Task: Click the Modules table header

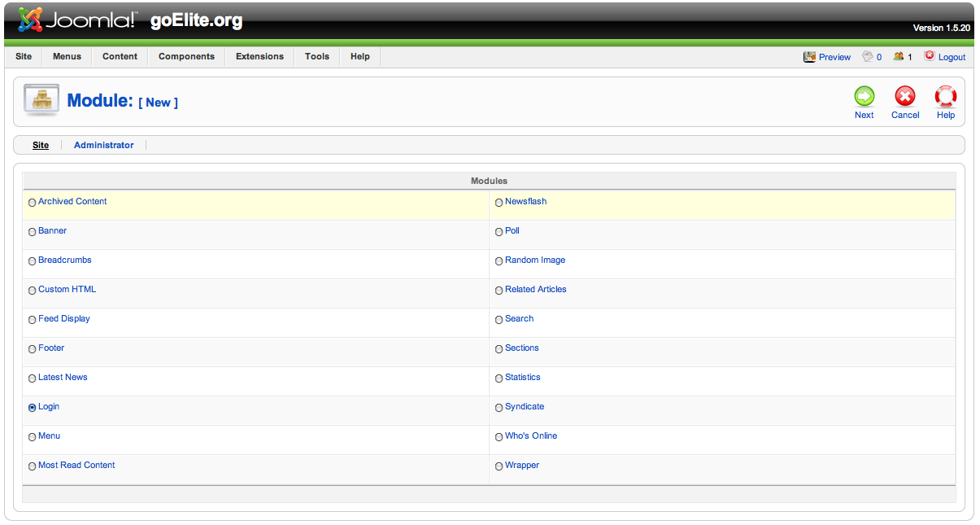Action: [489, 181]
